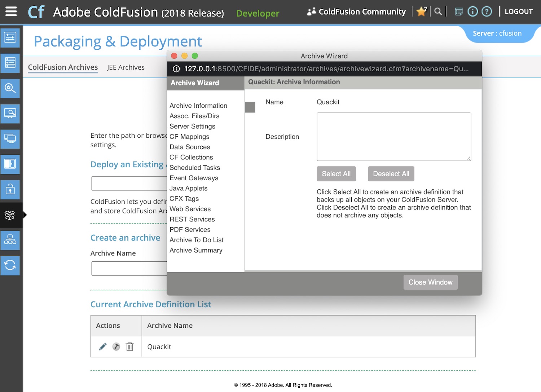Open Packaging & Deployment sidebar icon
Viewport: 541px width, 392px height.
pyautogui.click(x=10, y=215)
